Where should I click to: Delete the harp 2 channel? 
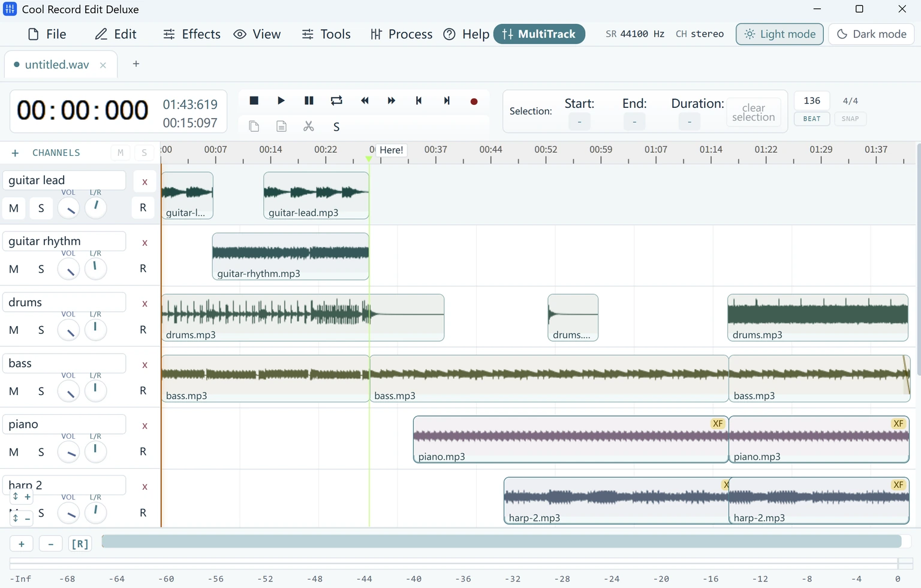[x=145, y=487]
